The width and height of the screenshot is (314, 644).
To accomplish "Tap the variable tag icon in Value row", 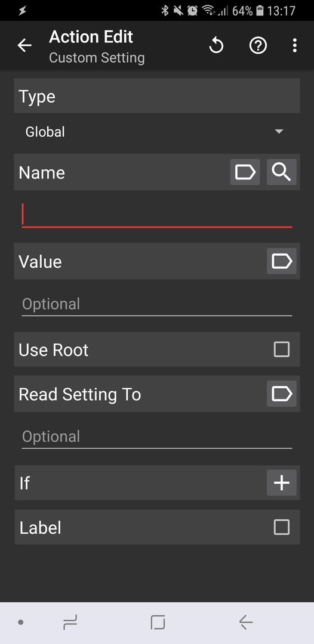I will (x=282, y=261).
